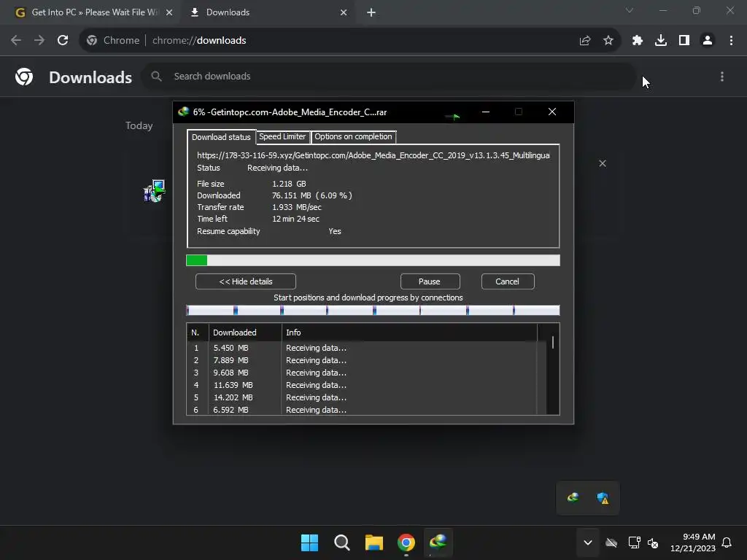
Task: Click the green download progress bar
Action: tap(373, 260)
